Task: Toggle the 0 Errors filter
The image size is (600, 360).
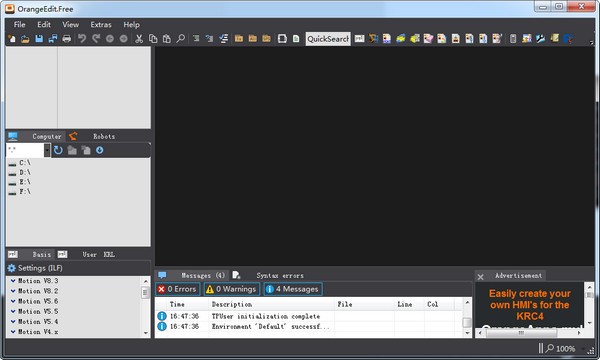Action: click(x=178, y=289)
